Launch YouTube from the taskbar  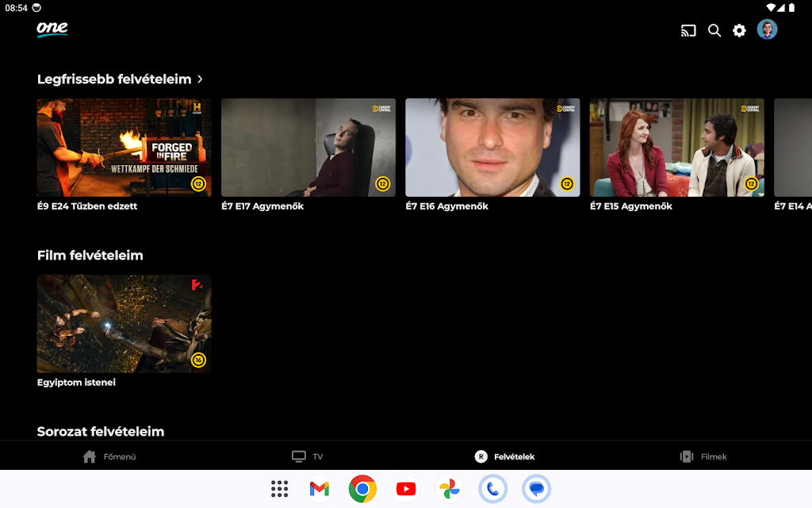coord(406,489)
